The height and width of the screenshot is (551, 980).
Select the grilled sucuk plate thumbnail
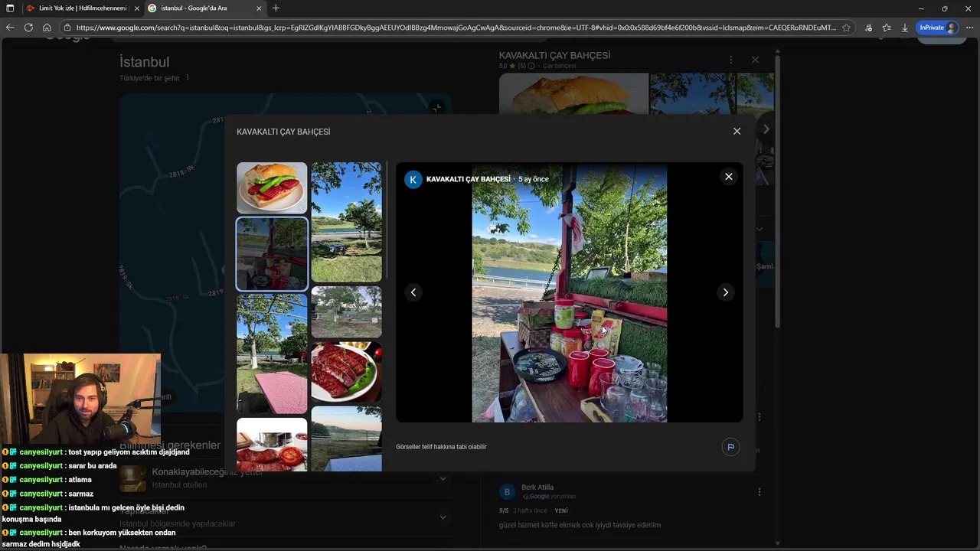346,372
